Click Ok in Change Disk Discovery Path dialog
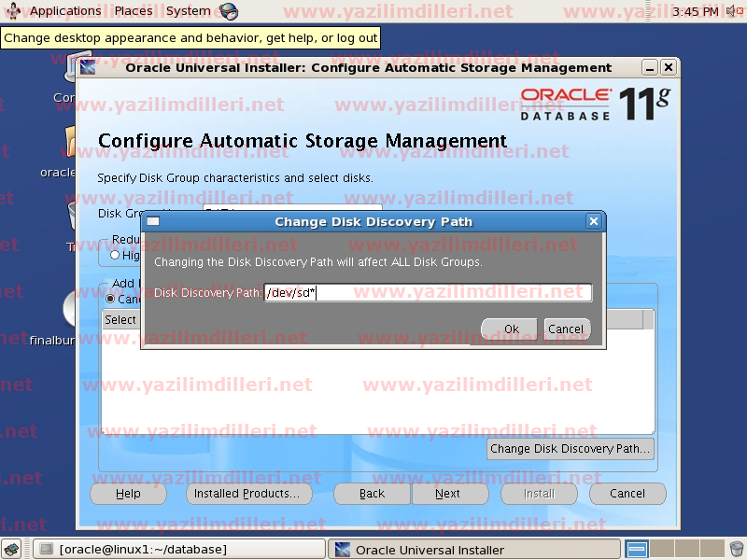This screenshot has width=747, height=560. pos(511,329)
